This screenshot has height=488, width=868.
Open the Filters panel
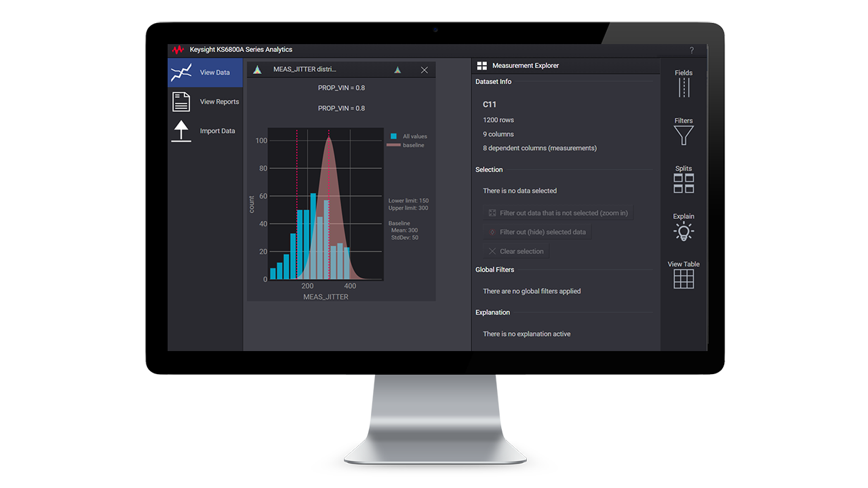(683, 129)
